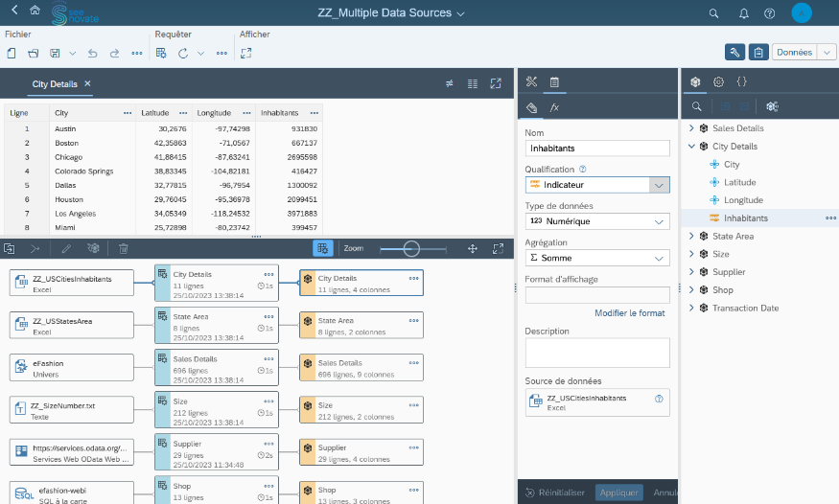Click the column list icon in preview header
This screenshot has height=504, width=839.
(473, 83)
